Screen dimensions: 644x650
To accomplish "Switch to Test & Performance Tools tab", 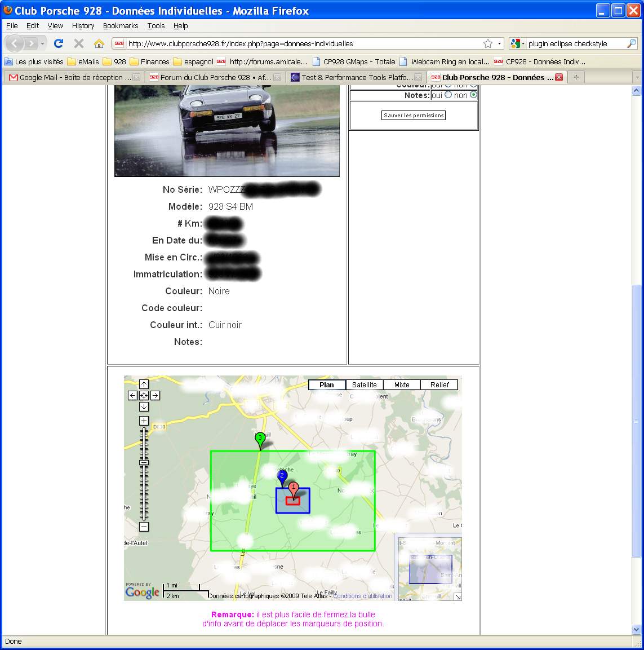I will pyautogui.click(x=356, y=78).
